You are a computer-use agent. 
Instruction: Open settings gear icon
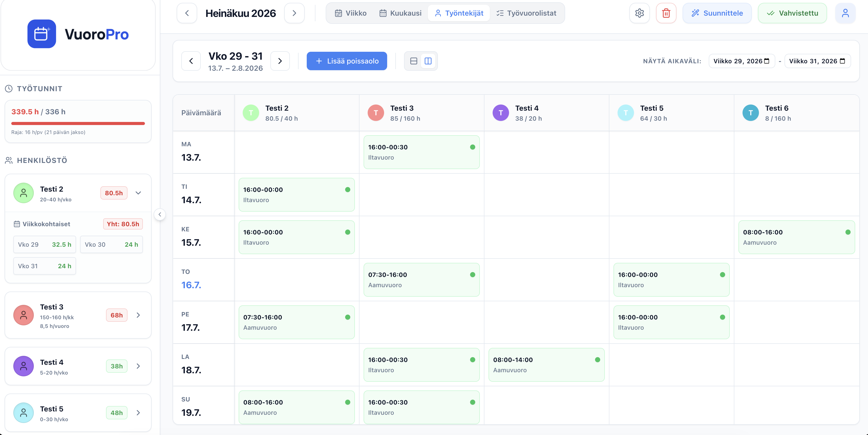639,13
